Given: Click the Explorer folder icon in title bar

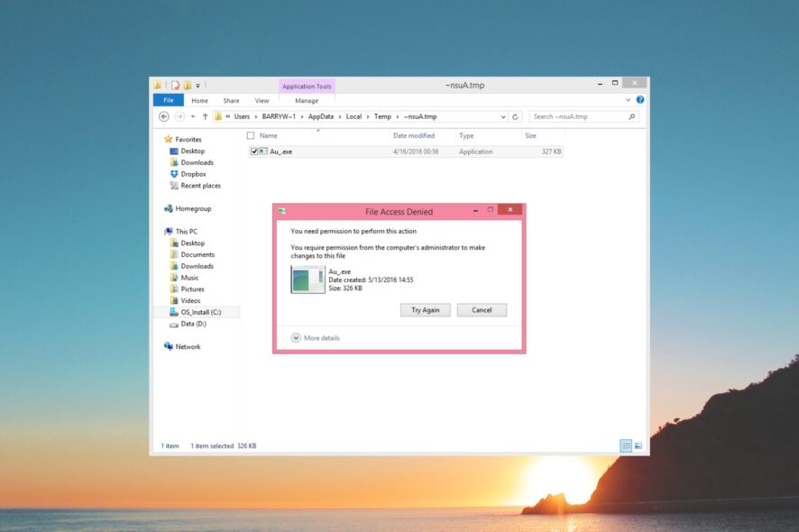Looking at the screenshot, I should click(x=158, y=85).
